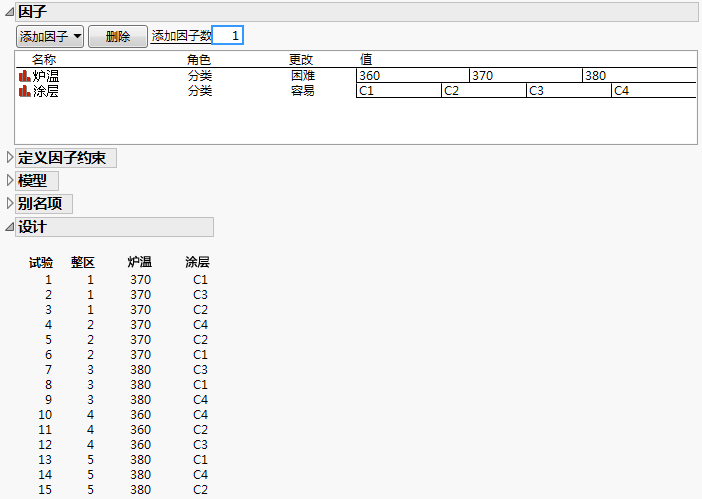Image resolution: width=702 pixels, height=499 pixels.
Task: Click the 角色 column header
Action: pos(199,60)
